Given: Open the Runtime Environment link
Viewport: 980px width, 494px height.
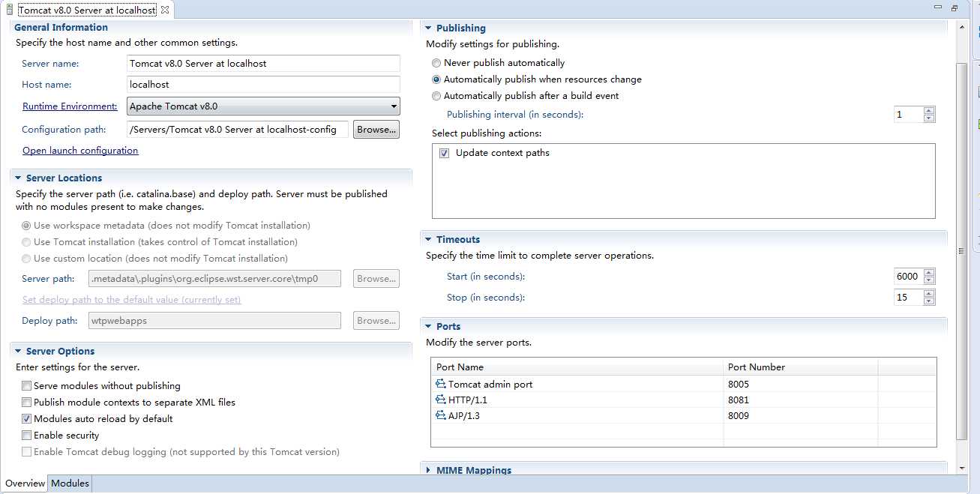Looking at the screenshot, I should (x=70, y=106).
